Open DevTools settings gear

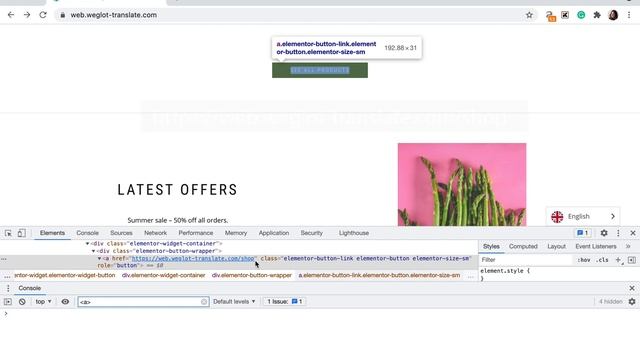(x=604, y=233)
